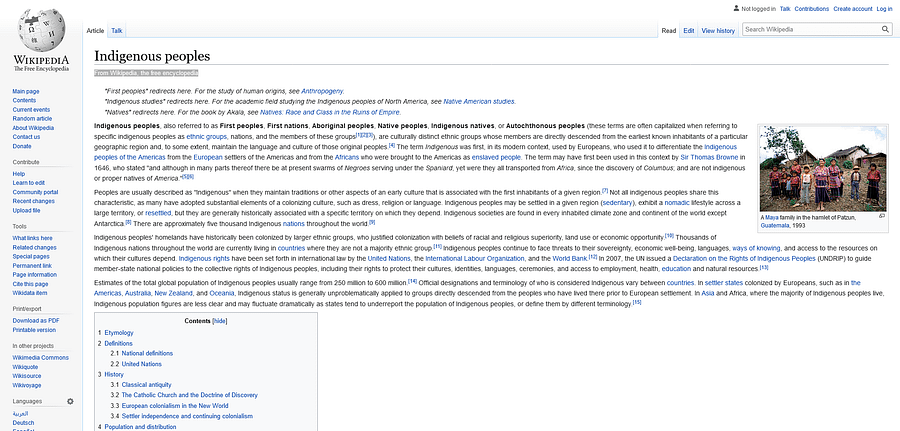Open the International Labour Organization link
Image resolution: width=900 pixels, height=431 pixels.
click(x=475, y=258)
